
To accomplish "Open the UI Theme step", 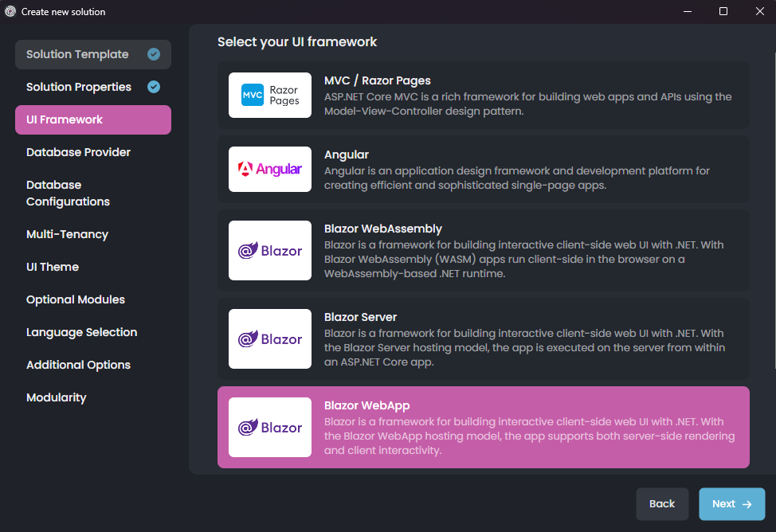I will pyautogui.click(x=53, y=267).
